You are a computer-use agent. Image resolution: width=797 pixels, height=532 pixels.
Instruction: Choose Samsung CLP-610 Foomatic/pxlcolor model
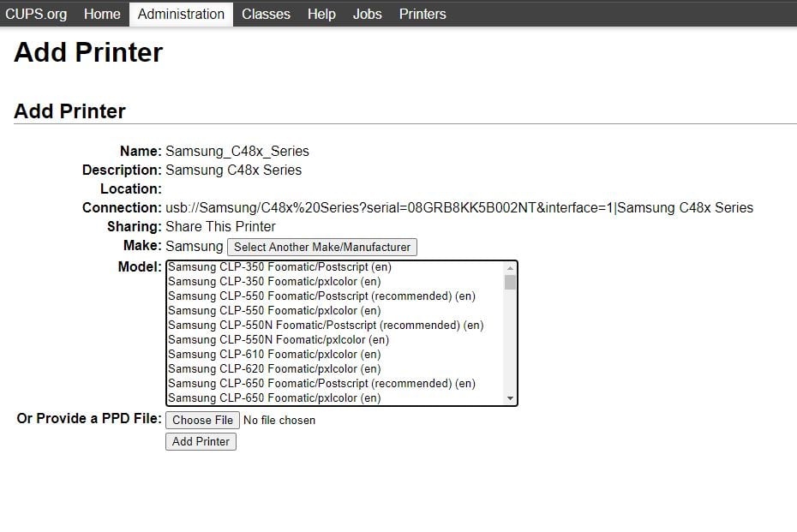[274, 354]
